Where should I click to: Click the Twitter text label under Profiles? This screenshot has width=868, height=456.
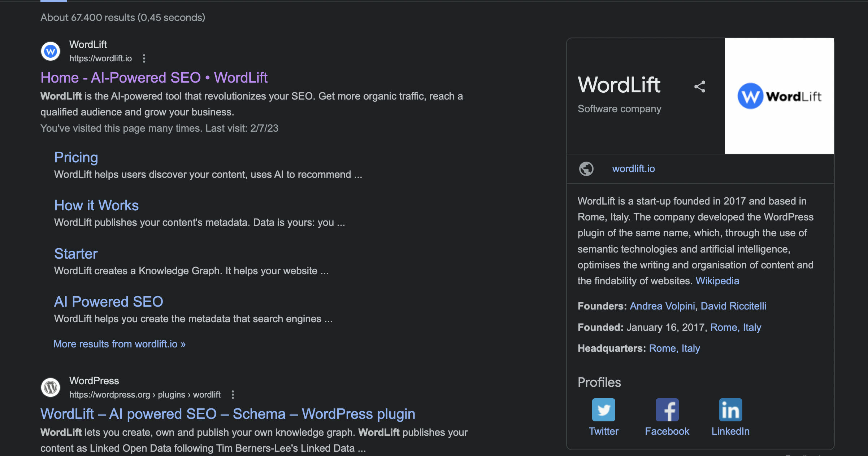[604, 431]
